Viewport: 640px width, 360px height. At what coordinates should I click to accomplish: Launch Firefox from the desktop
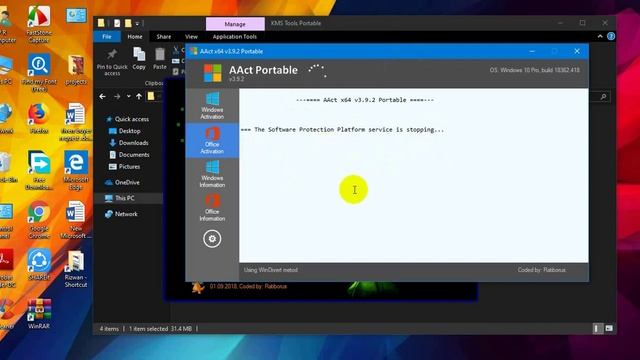click(38, 119)
